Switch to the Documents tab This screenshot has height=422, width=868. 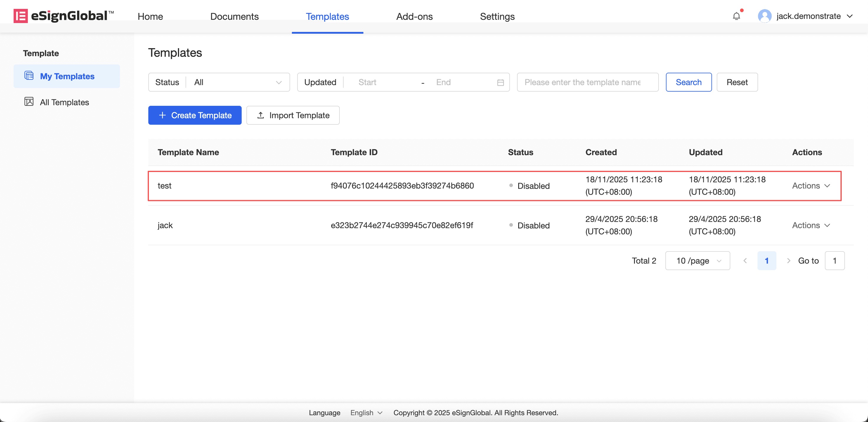pyautogui.click(x=234, y=16)
